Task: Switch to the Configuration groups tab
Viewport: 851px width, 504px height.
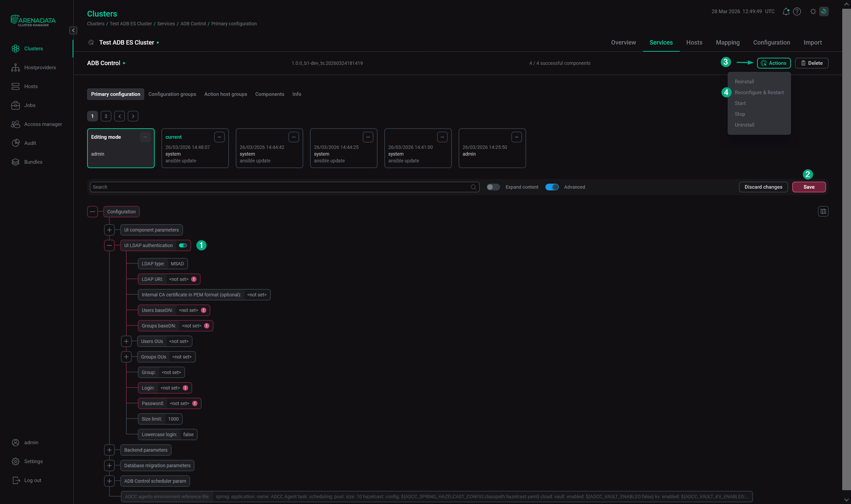Action: pyautogui.click(x=172, y=94)
